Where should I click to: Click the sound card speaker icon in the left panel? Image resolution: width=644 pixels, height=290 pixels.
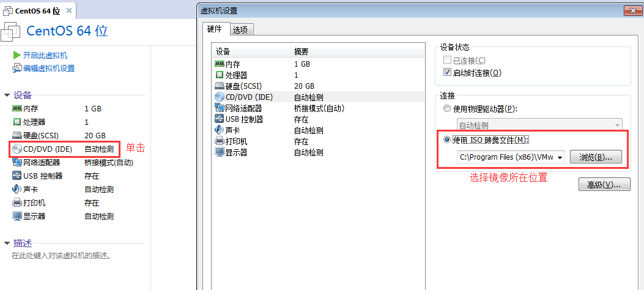[17, 189]
